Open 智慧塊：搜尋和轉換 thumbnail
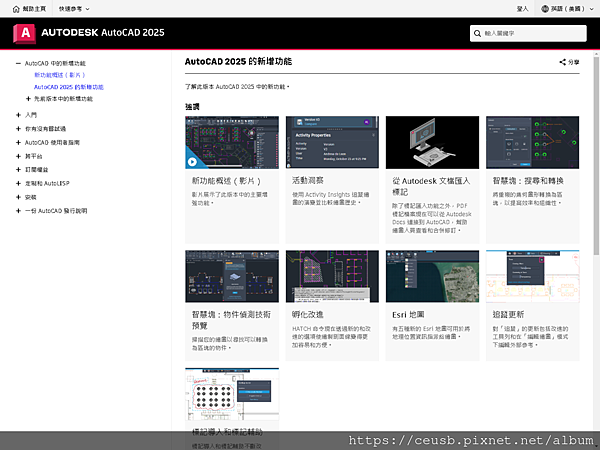The height and width of the screenshot is (450, 600). (x=533, y=142)
